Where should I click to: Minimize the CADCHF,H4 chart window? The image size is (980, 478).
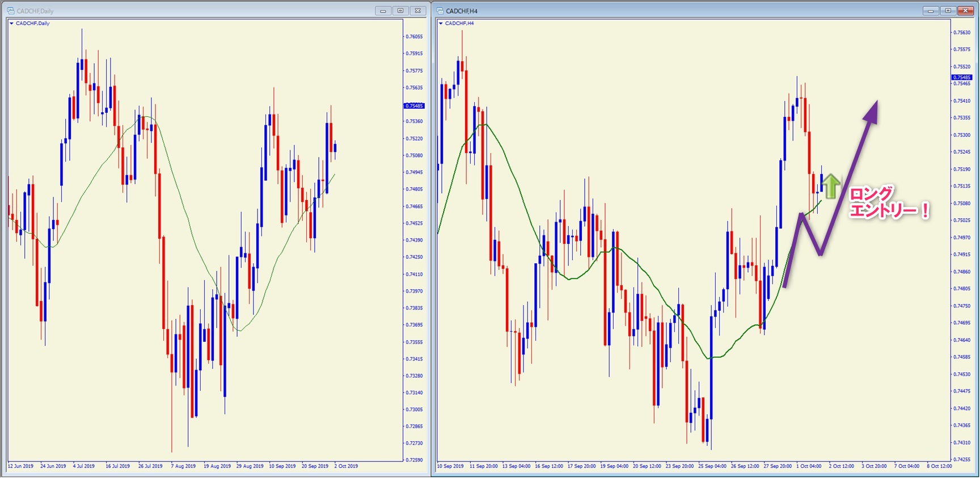click(x=931, y=11)
